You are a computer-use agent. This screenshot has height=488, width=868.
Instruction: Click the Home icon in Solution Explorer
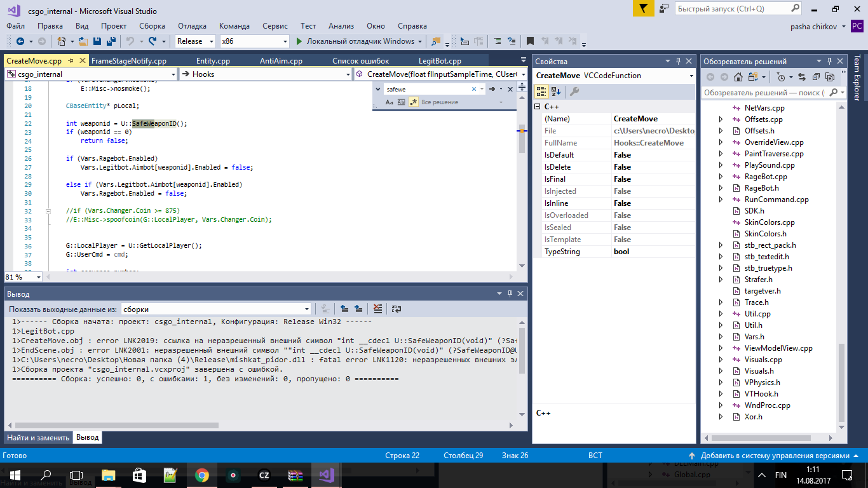click(x=738, y=77)
